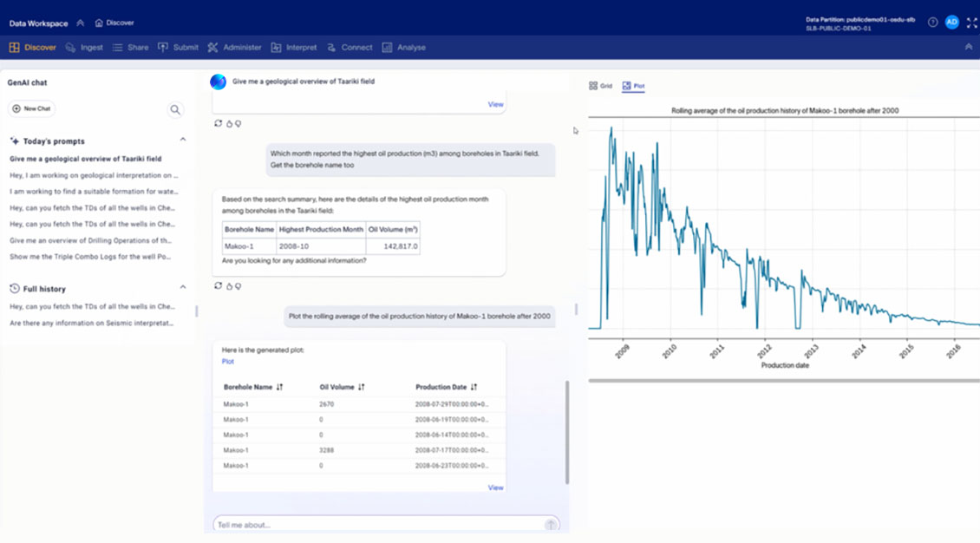
Task: Start a New Chat
Action: (31, 109)
